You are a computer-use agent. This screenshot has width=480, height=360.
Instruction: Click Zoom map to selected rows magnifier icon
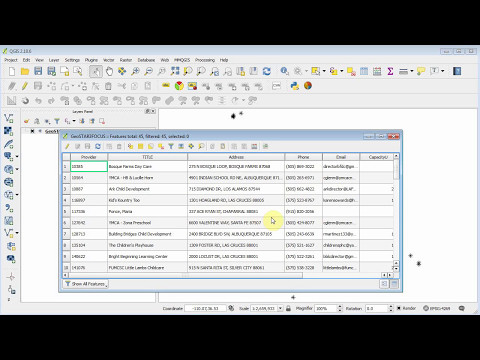(x=201, y=146)
